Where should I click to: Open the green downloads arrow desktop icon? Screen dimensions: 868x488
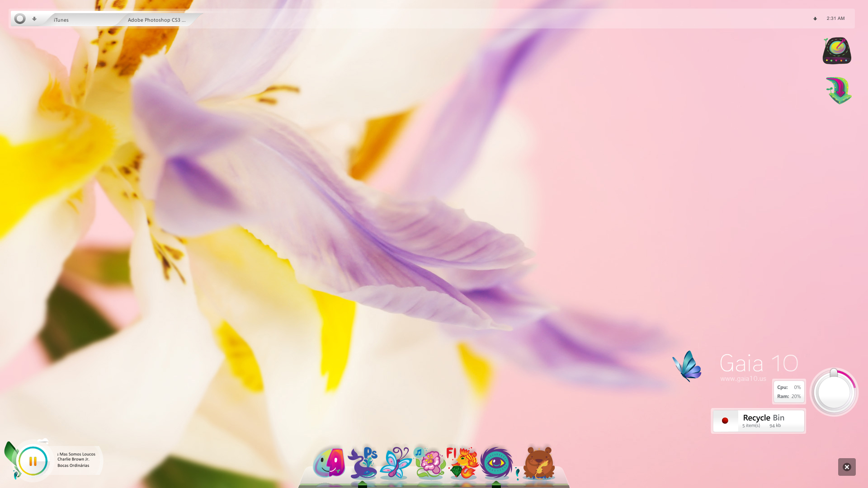pos(839,90)
